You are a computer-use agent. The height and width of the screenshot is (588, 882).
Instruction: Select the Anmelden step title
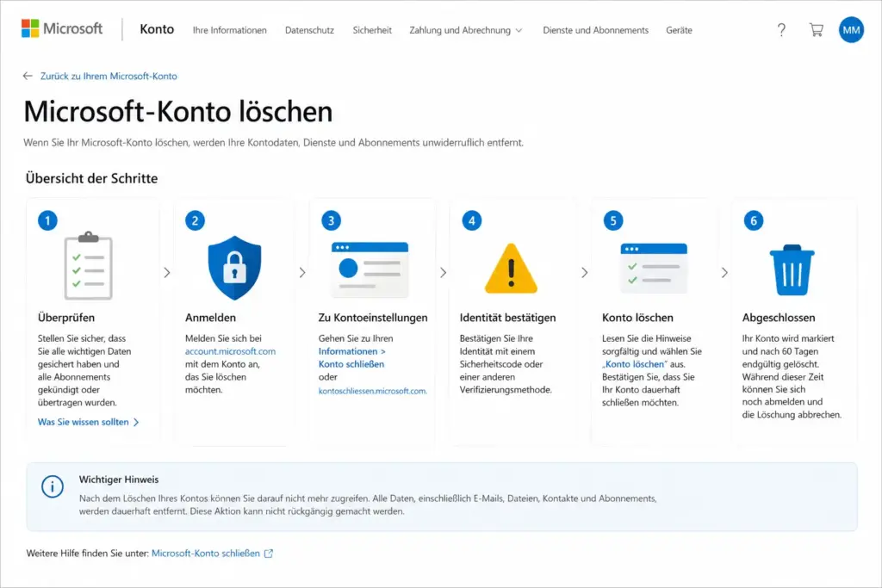(210, 318)
